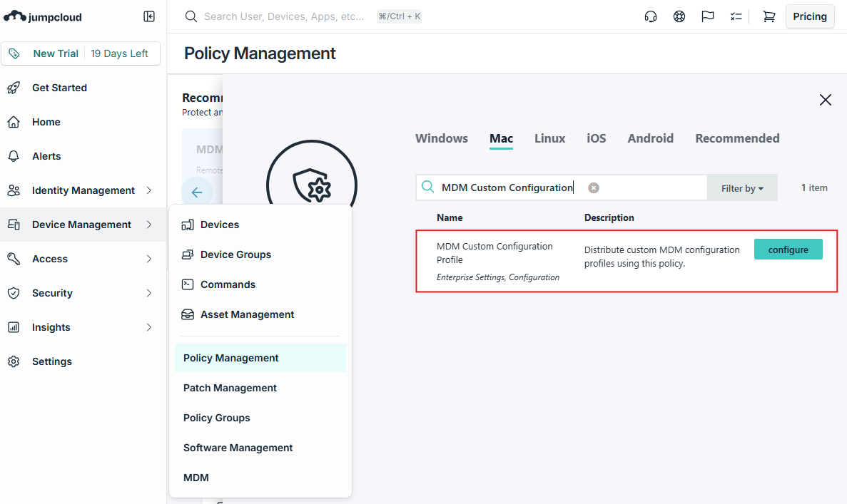Click the Alerts bell icon
This screenshot has width=847, height=504.
(14, 156)
